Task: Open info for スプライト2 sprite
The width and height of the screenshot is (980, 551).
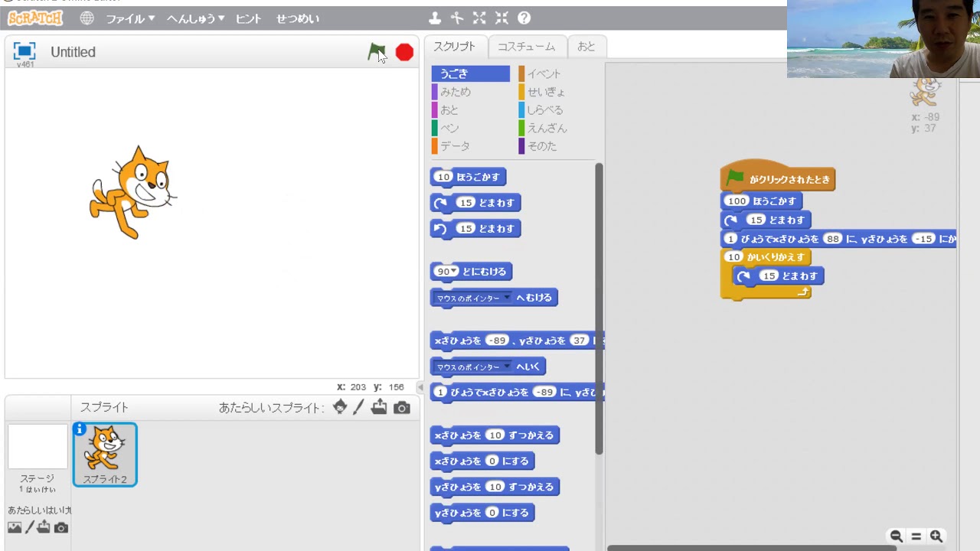Action: [x=80, y=429]
